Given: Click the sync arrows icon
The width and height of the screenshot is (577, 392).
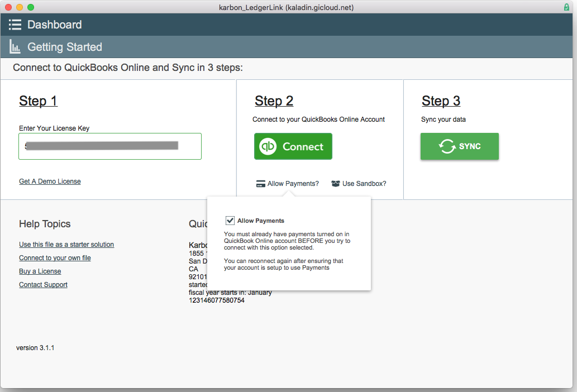Looking at the screenshot, I should point(447,146).
